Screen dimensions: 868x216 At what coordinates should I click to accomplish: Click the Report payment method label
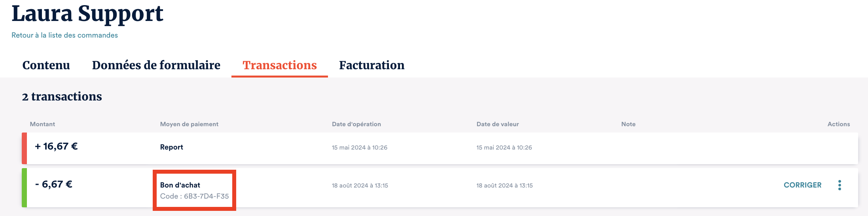(x=171, y=147)
